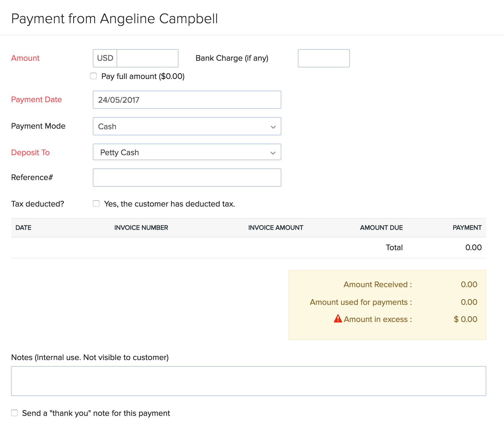The height and width of the screenshot is (428, 504).
Task: Enable sending a thank you note
Action: 14,413
